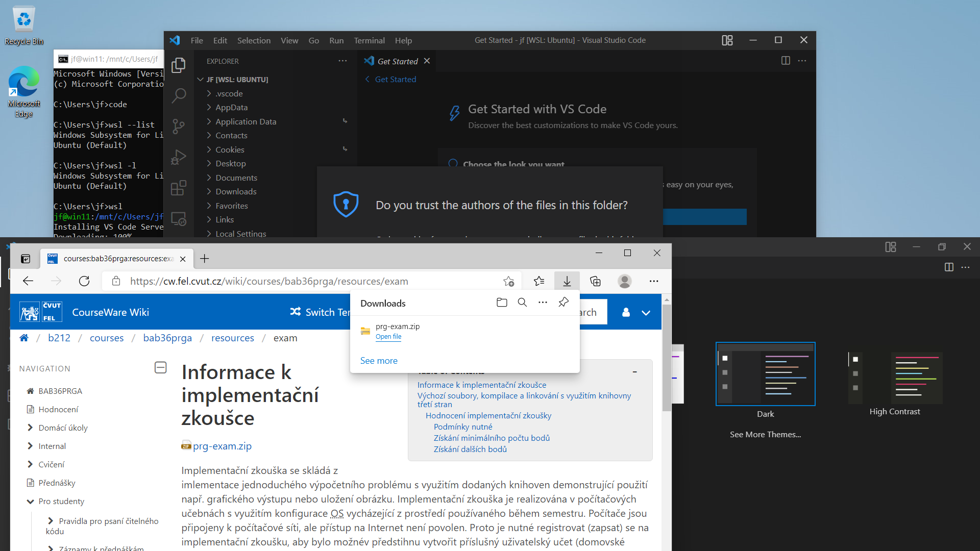
Task: Collapse the wiki navigation sidebar toggle
Action: pyautogui.click(x=160, y=367)
